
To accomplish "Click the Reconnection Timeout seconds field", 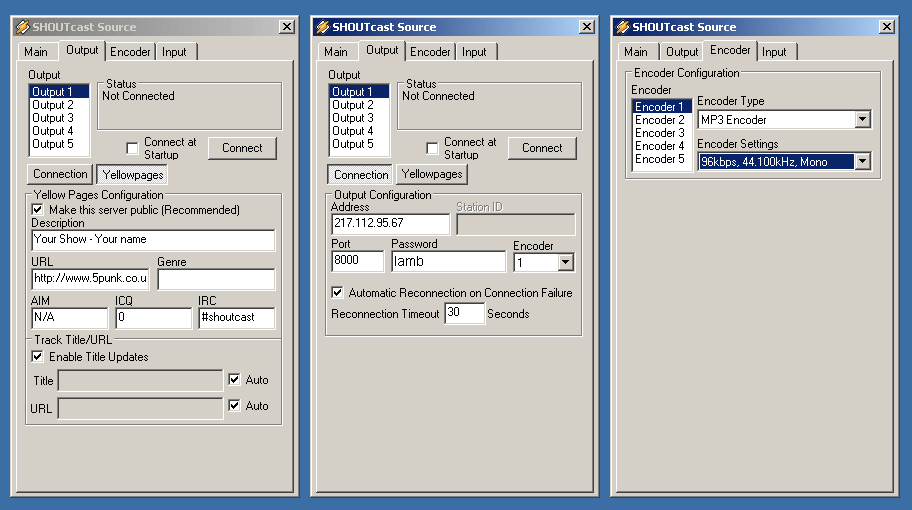I will click(464, 314).
